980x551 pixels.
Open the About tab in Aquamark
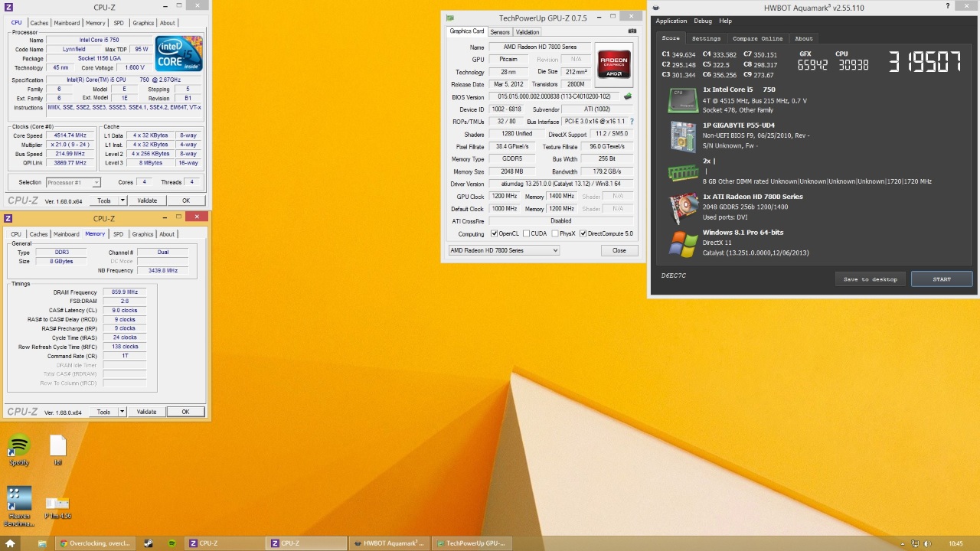803,38
